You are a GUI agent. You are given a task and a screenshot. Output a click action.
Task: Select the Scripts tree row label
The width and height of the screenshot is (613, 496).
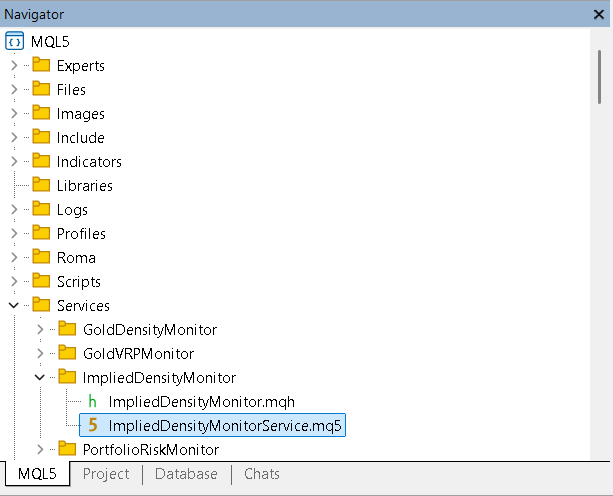(x=79, y=282)
